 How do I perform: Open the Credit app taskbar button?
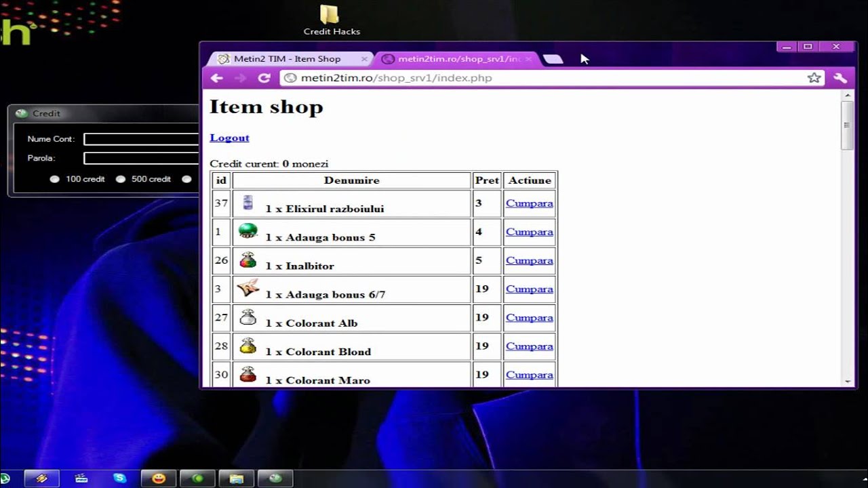[275, 479]
